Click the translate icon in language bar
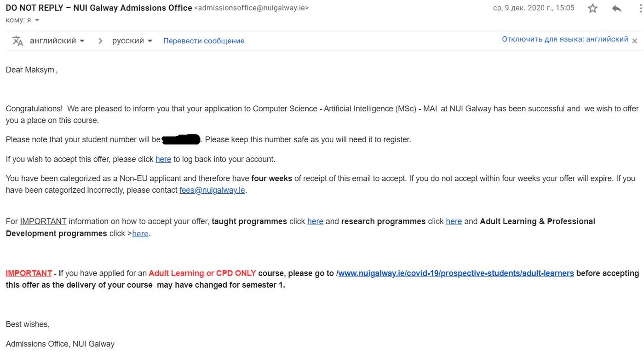Viewport: 644px width, 352px height. tap(17, 41)
